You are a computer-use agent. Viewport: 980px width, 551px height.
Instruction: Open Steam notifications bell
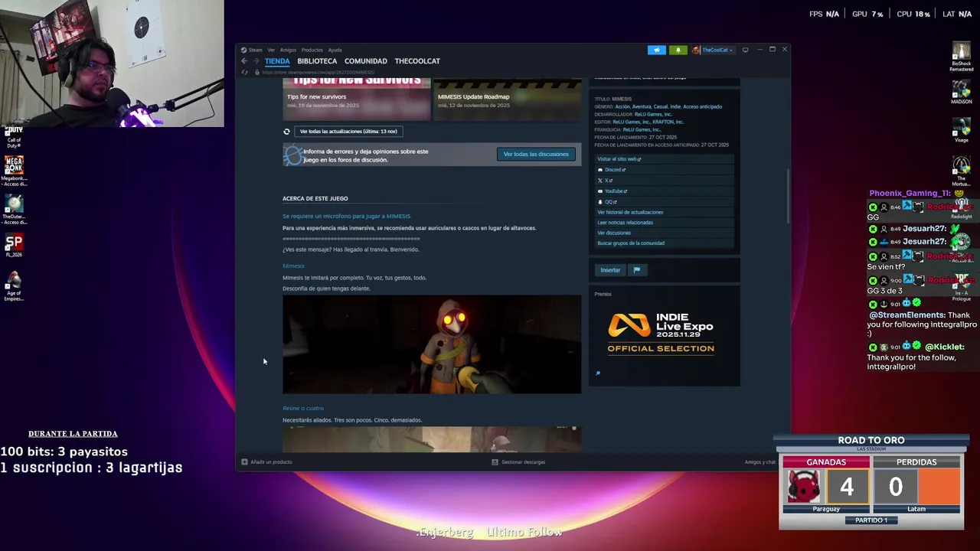tap(678, 50)
